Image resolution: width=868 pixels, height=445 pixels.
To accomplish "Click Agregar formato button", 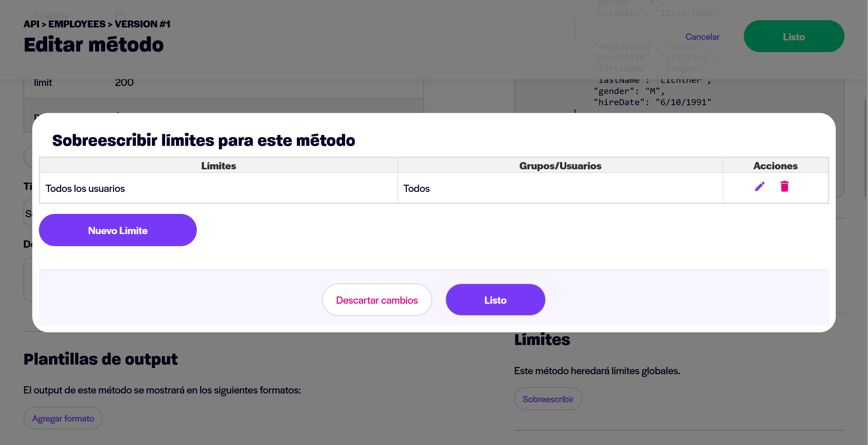I will coord(63,418).
